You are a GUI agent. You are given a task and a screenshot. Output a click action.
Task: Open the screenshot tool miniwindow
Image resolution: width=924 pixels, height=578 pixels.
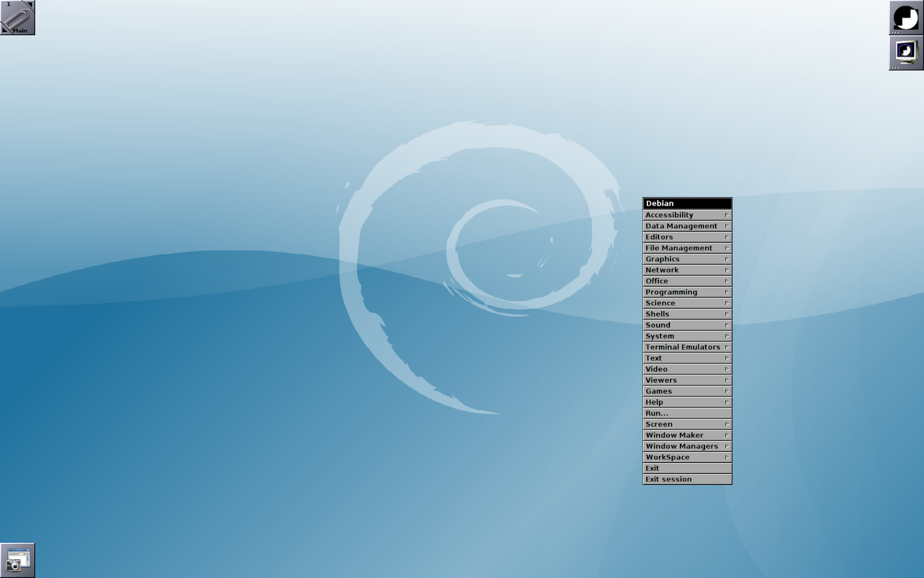pos(17,559)
